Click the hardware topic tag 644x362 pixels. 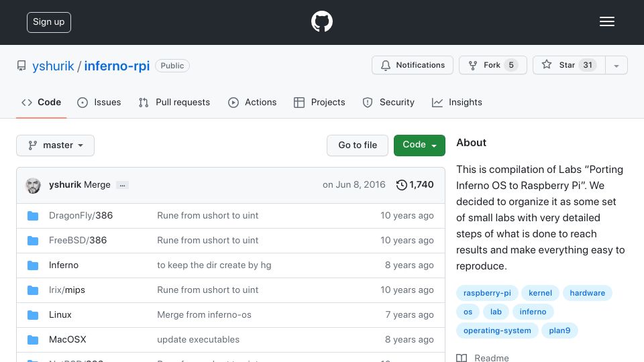[588, 293]
